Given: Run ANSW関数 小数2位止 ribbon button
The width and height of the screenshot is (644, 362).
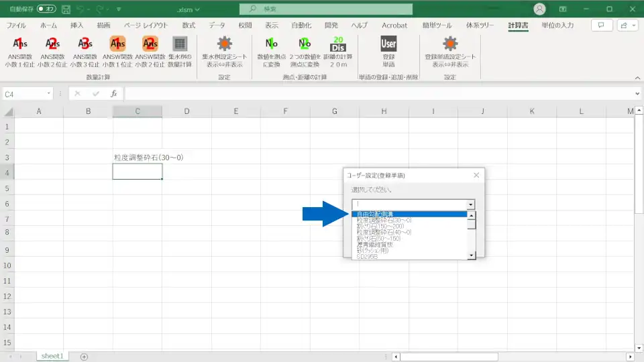Looking at the screenshot, I should (150, 52).
